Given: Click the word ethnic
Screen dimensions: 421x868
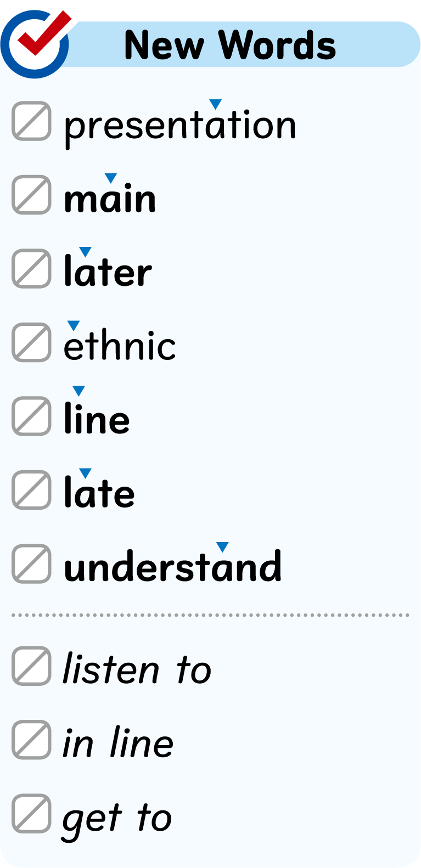Looking at the screenshot, I should [x=120, y=347].
